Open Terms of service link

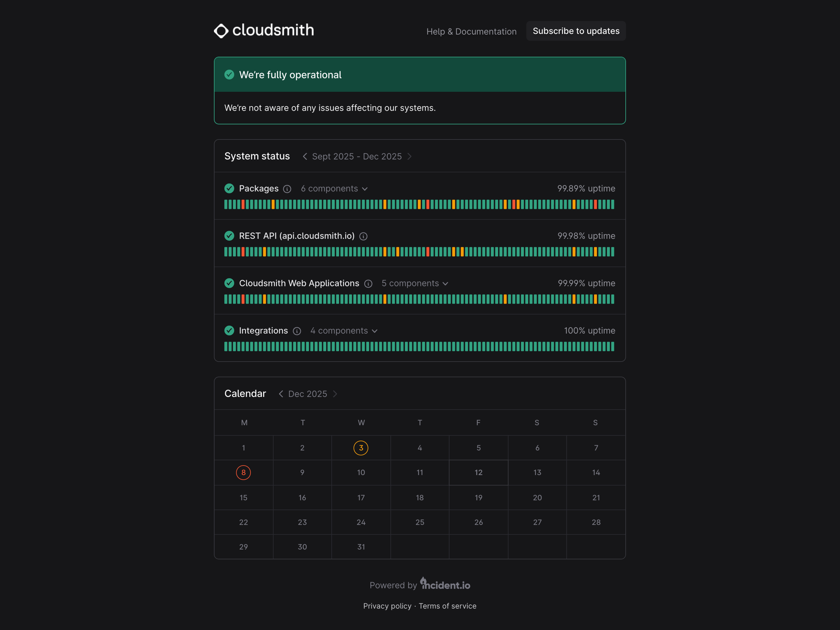point(447,606)
